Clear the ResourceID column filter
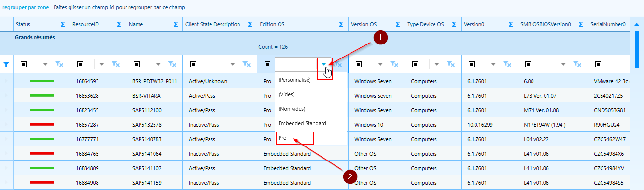This screenshot has width=644, height=190. tap(116, 64)
